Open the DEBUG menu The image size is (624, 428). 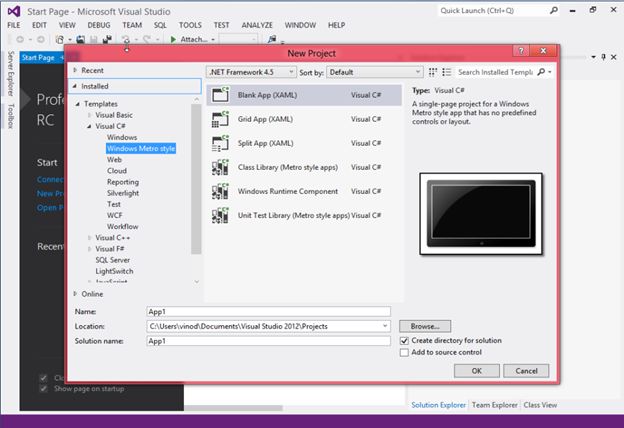[x=99, y=25]
